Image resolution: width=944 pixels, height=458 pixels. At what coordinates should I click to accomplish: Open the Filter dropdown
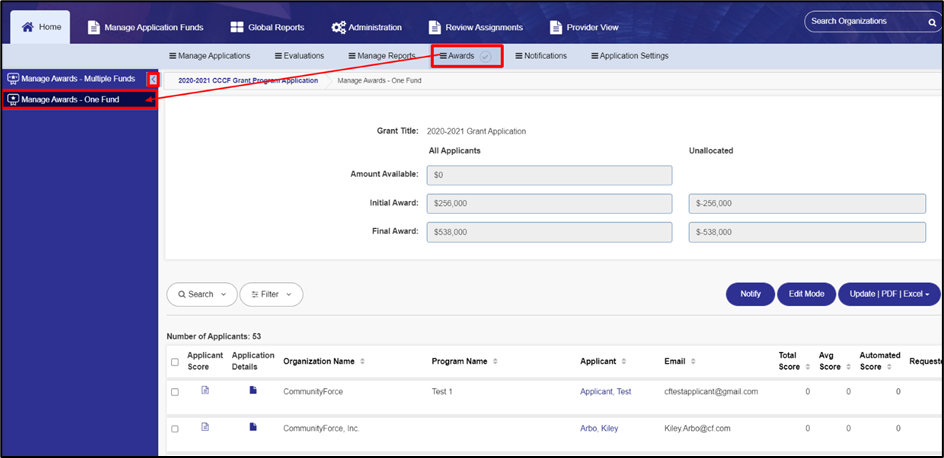click(271, 294)
